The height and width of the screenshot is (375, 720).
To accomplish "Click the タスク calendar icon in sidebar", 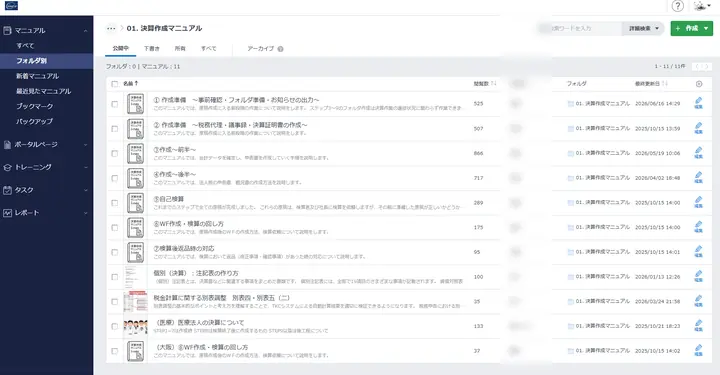I will (x=7, y=190).
